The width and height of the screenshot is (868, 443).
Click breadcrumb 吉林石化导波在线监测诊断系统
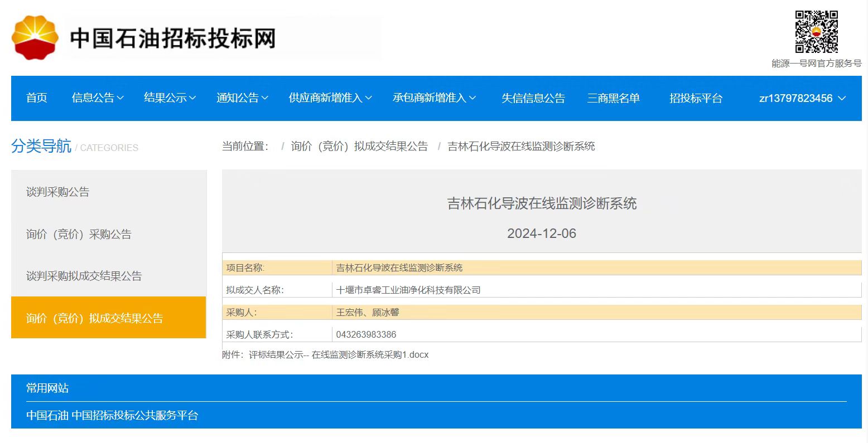(521, 146)
